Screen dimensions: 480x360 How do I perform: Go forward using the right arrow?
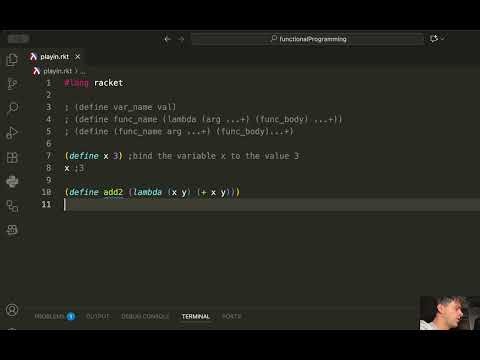click(x=181, y=39)
